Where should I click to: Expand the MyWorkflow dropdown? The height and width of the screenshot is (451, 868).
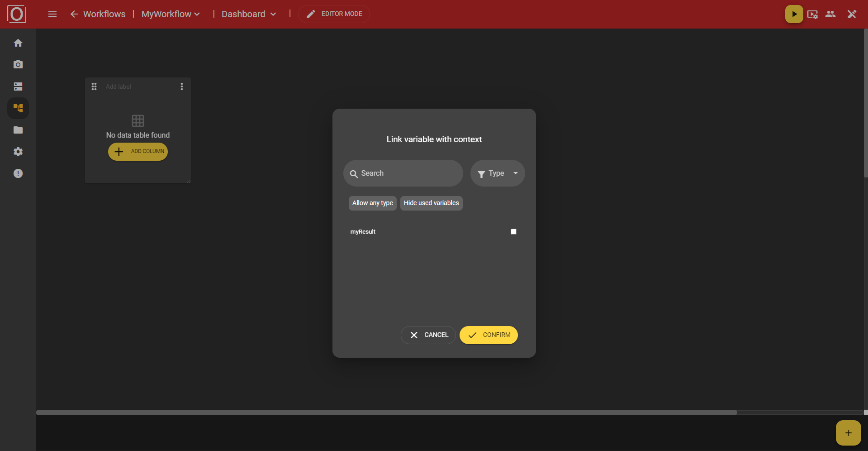170,14
